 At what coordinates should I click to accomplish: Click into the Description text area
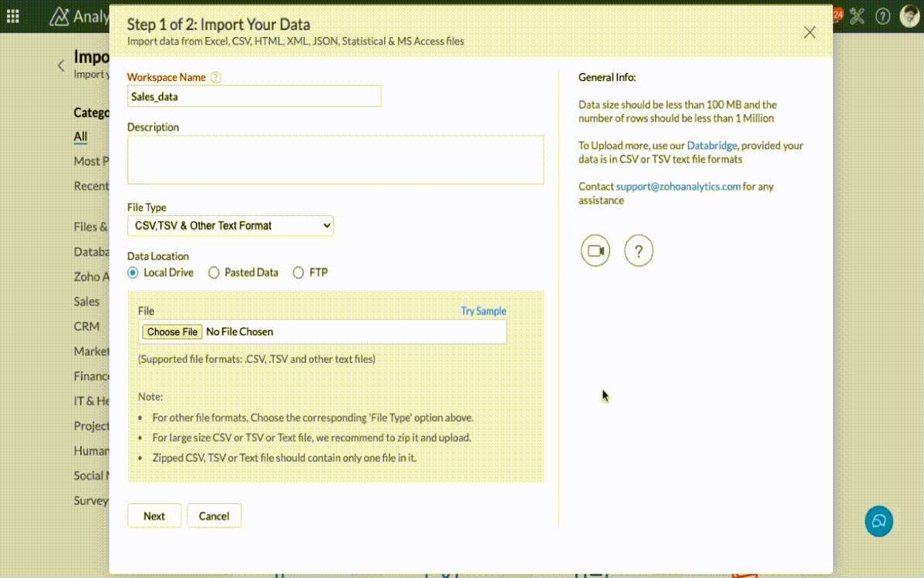[x=336, y=160]
